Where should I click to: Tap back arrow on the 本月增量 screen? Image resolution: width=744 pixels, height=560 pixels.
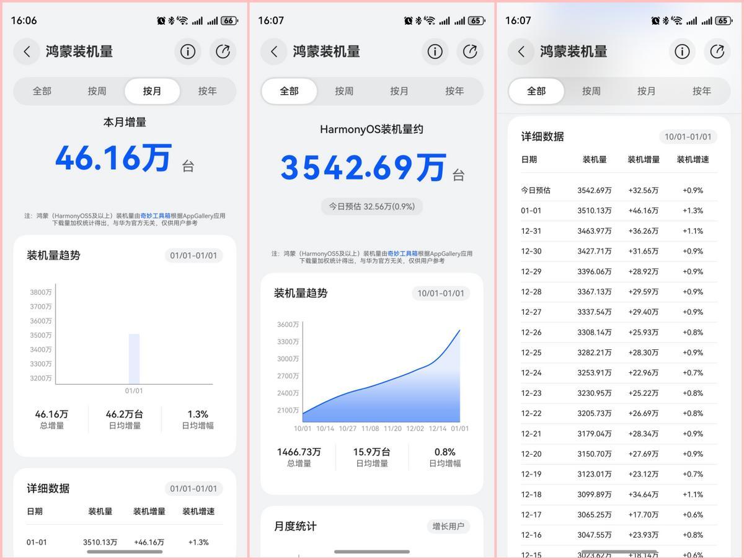coord(27,51)
